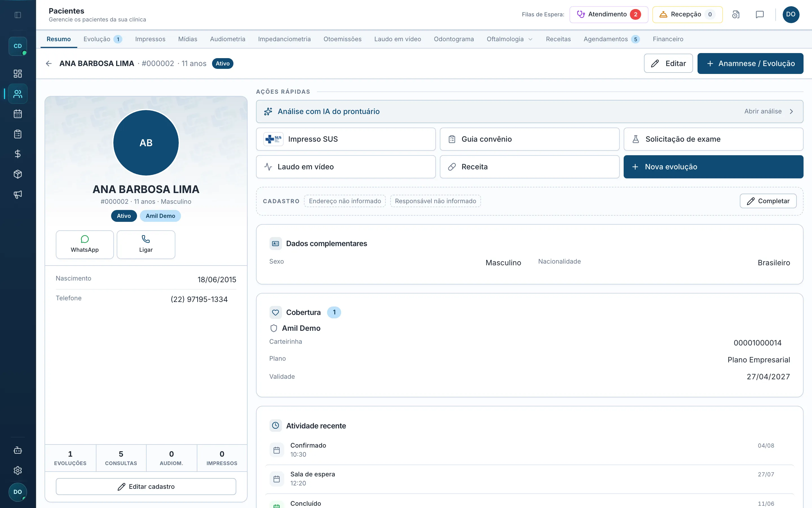Expand the Oftalmologia dropdown tab

click(x=510, y=39)
